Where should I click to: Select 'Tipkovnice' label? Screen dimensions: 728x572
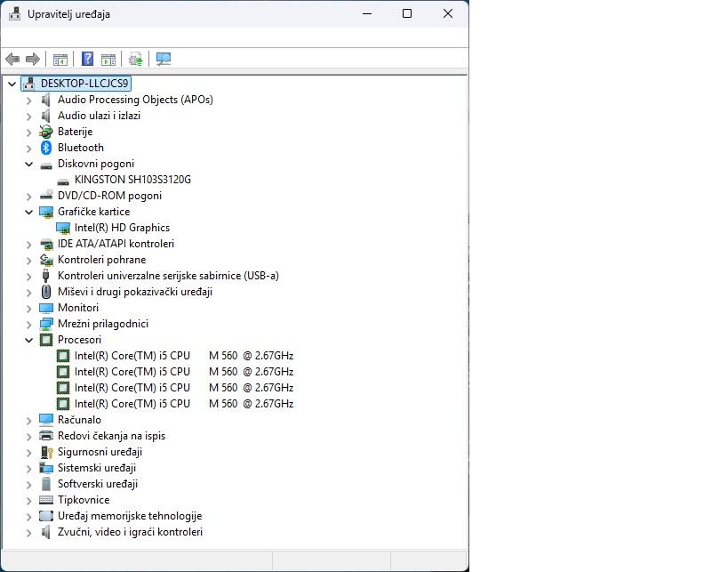[x=84, y=500]
